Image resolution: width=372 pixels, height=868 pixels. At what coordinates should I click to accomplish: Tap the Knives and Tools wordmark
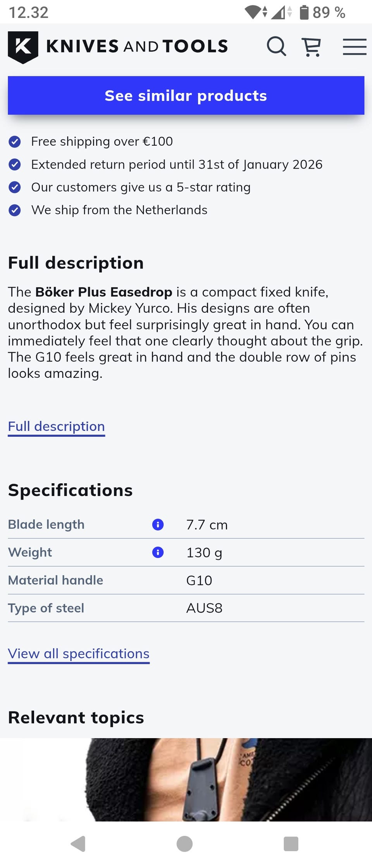click(x=137, y=46)
